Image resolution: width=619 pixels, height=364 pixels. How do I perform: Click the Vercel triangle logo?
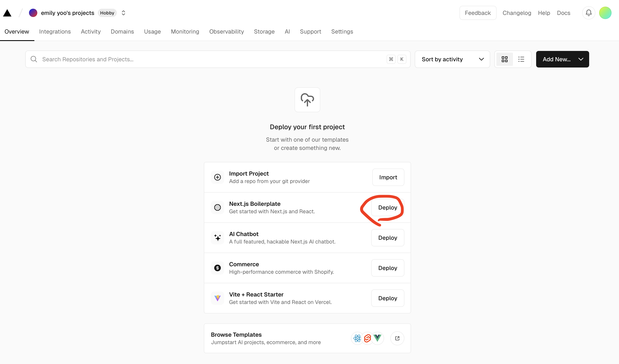click(x=7, y=13)
